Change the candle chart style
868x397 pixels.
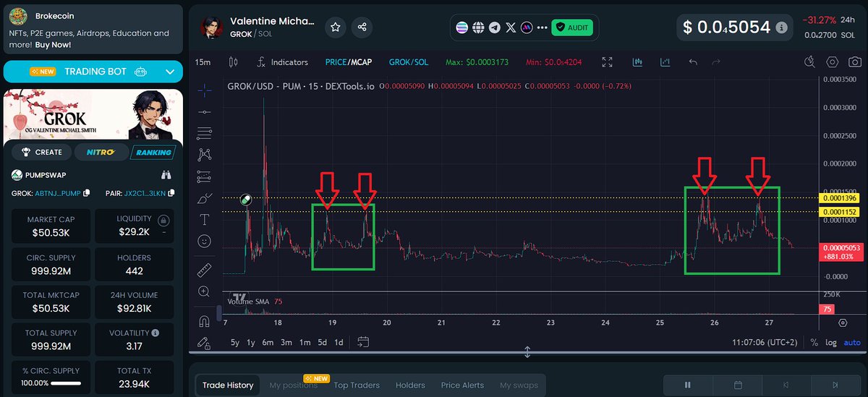[233, 62]
